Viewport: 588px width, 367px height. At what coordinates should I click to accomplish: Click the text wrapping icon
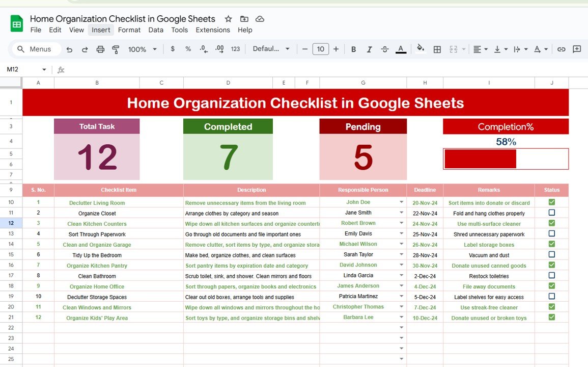[x=517, y=49]
